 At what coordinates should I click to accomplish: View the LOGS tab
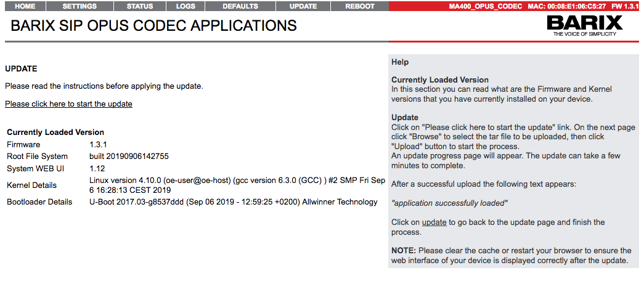point(185,6)
